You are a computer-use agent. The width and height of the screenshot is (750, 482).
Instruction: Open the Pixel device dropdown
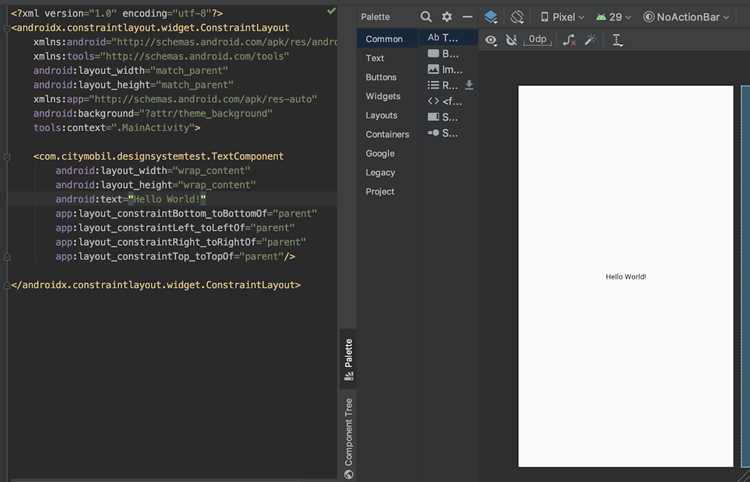tap(562, 17)
